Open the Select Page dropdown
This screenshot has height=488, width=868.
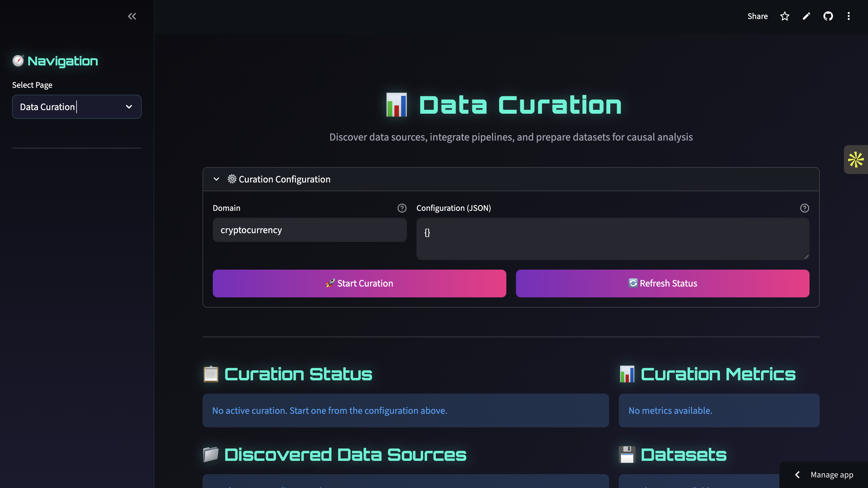pyautogui.click(x=77, y=107)
